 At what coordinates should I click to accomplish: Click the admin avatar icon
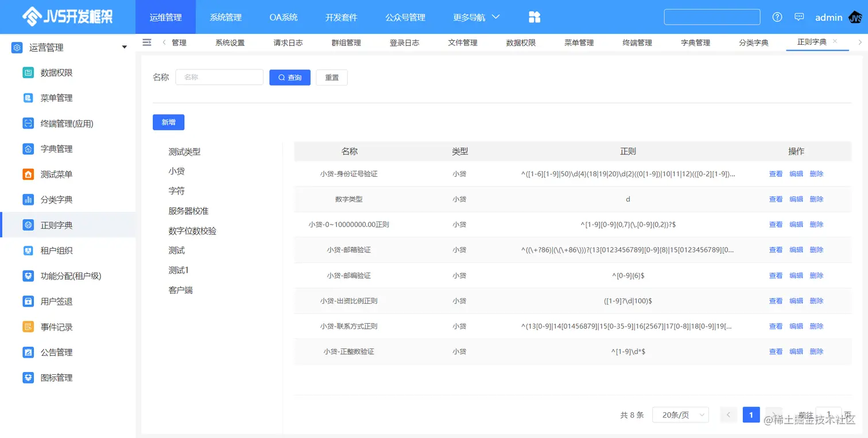click(x=855, y=18)
